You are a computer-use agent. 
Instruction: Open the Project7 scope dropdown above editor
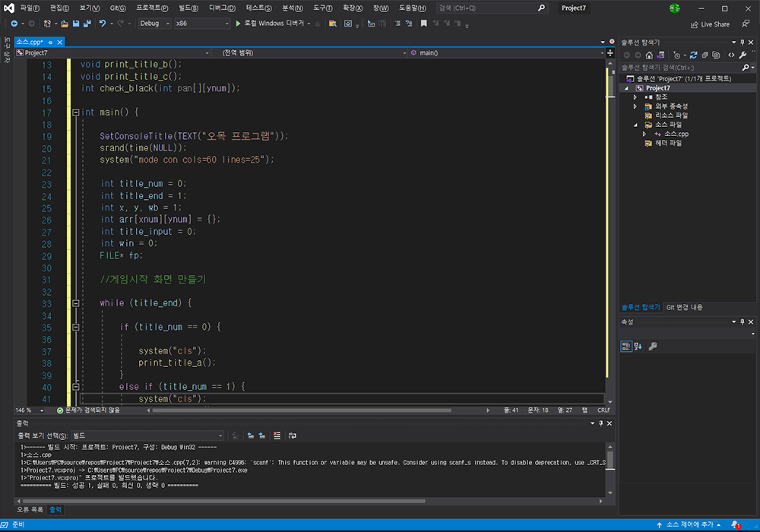(112, 52)
